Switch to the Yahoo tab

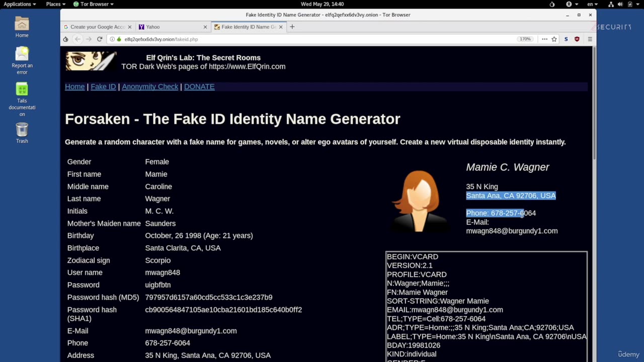pos(171,27)
